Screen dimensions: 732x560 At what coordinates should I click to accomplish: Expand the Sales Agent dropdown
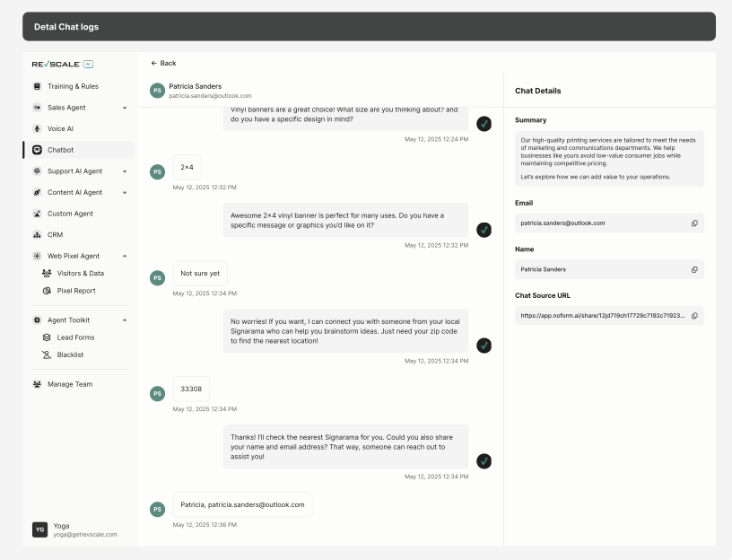point(125,108)
